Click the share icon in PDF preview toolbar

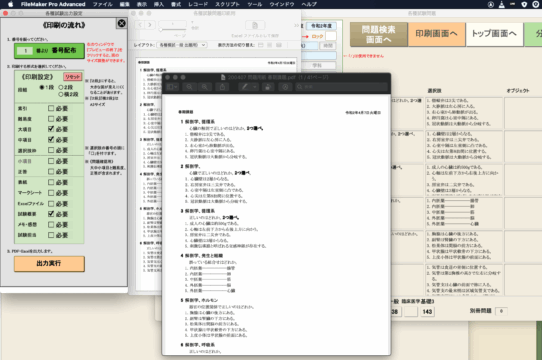pos(222,87)
